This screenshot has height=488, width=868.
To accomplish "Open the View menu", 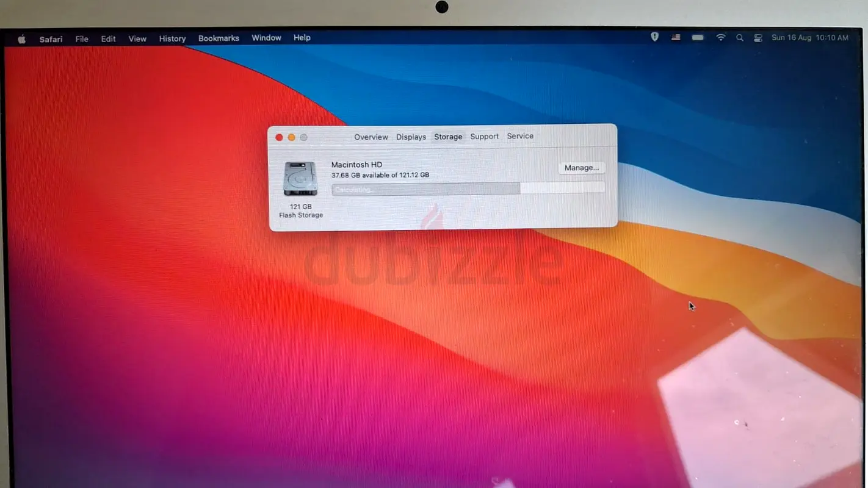I will tap(137, 39).
